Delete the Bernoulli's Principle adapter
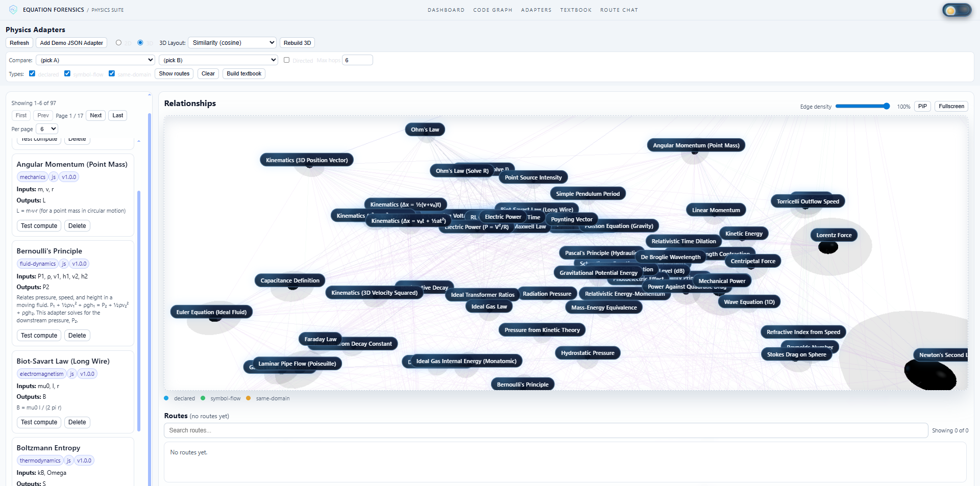This screenshot has width=980, height=486. [77, 336]
